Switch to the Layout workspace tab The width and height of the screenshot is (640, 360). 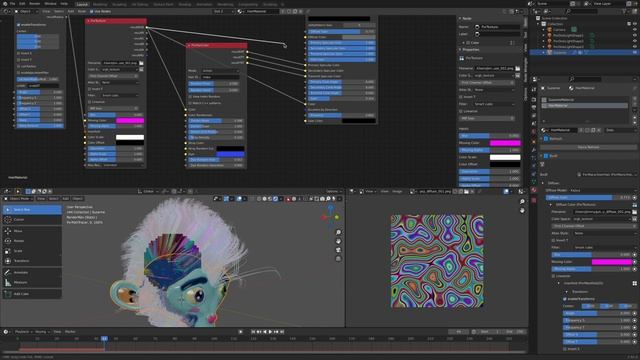(x=82, y=4)
